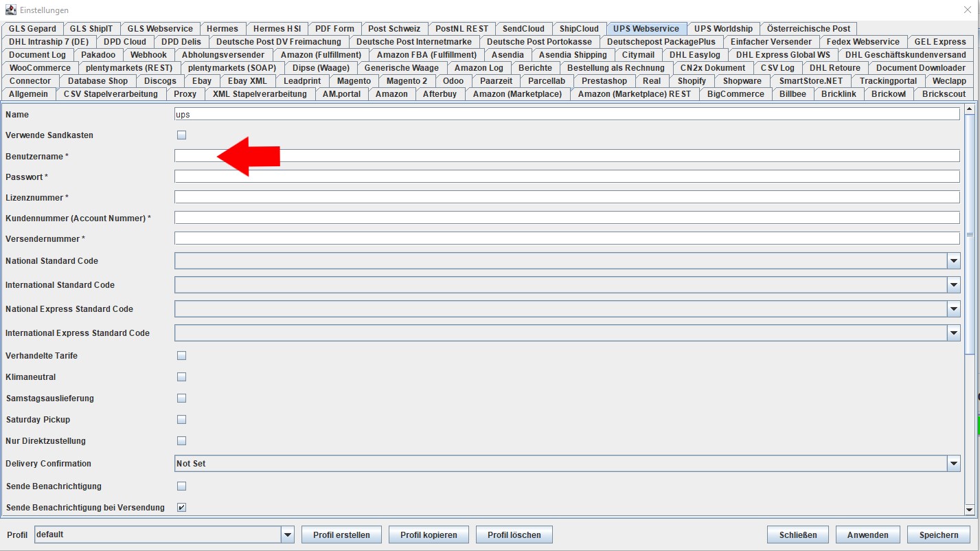Switch to the Billbee tab
The height and width of the screenshot is (551, 980).
click(793, 94)
